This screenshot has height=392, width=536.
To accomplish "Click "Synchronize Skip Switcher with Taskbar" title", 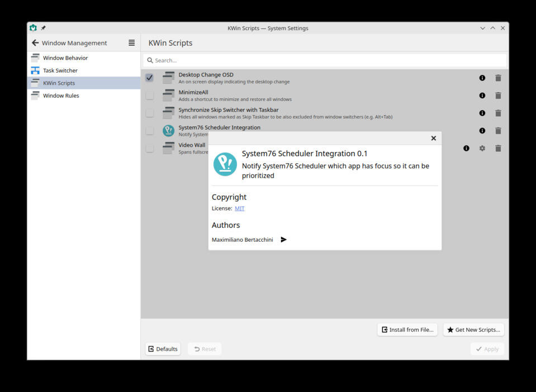I will pos(229,109).
